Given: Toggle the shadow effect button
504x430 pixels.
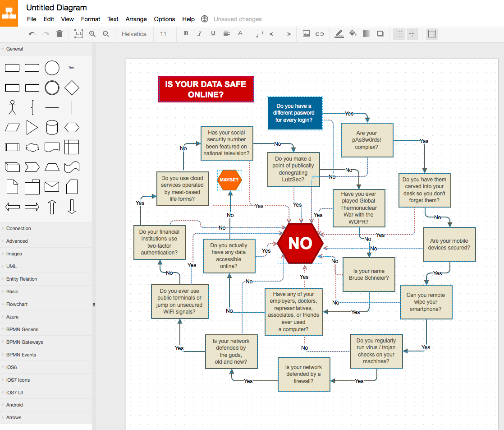Looking at the screenshot, I should click(x=380, y=34).
